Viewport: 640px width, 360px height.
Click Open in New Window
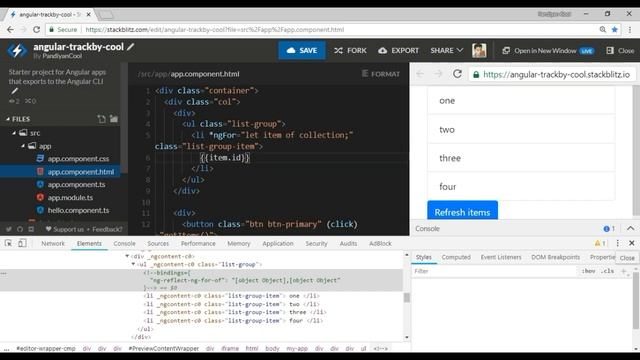pyautogui.click(x=548, y=51)
